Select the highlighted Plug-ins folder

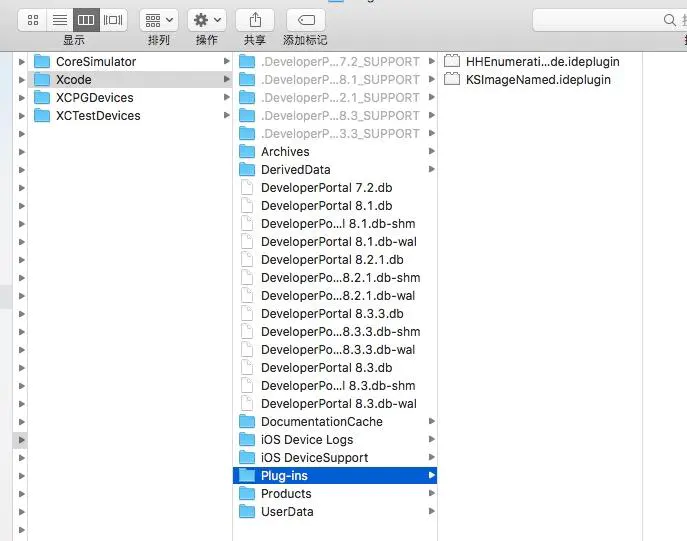(335, 475)
